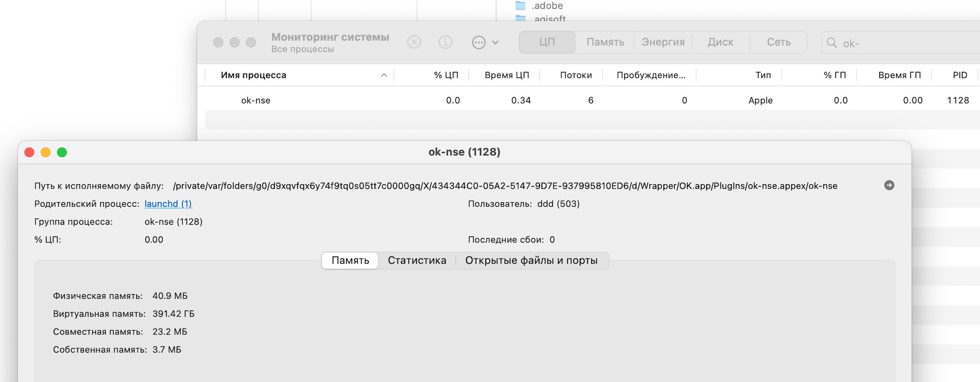The width and height of the screenshot is (980, 382).
Task: Sort by Время ГП column header
Action: tap(900, 75)
